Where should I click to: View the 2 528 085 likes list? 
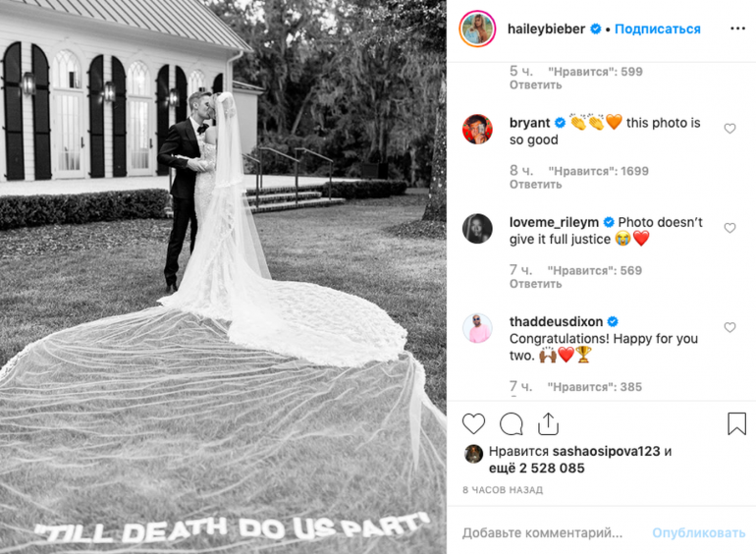552,469
